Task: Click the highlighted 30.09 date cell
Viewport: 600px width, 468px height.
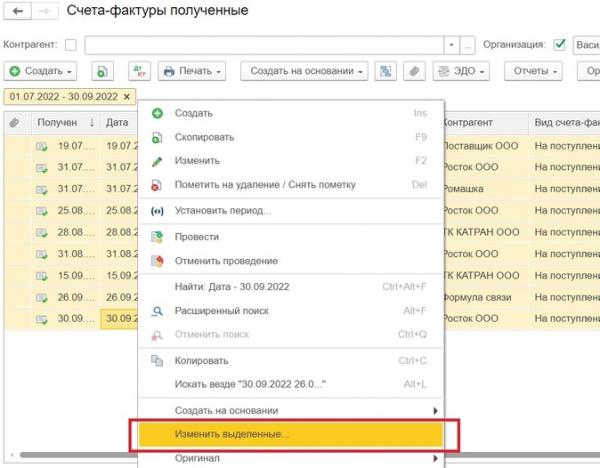Action: tap(119, 319)
